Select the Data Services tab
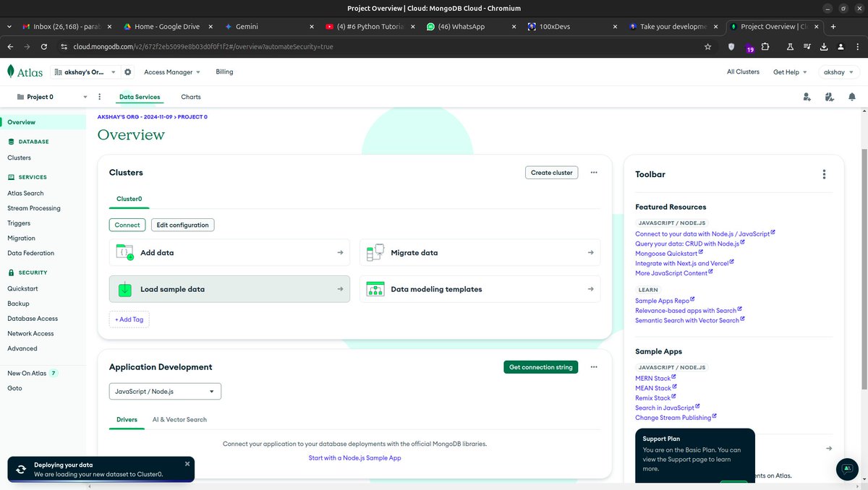Viewport: 868px width, 490px height. tap(140, 97)
